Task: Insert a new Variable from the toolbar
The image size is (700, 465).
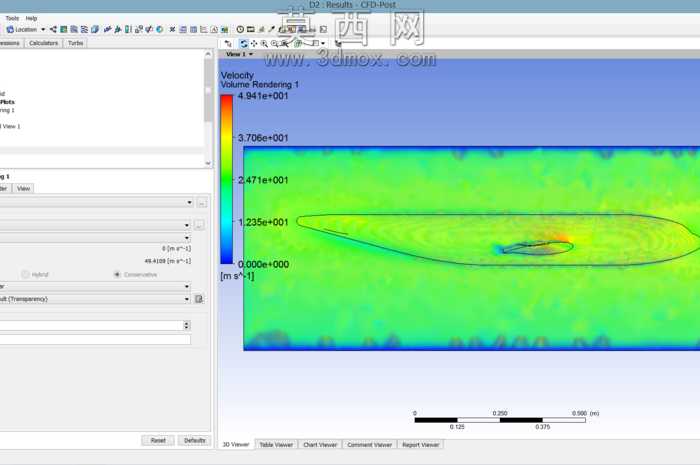Action: tap(172, 29)
